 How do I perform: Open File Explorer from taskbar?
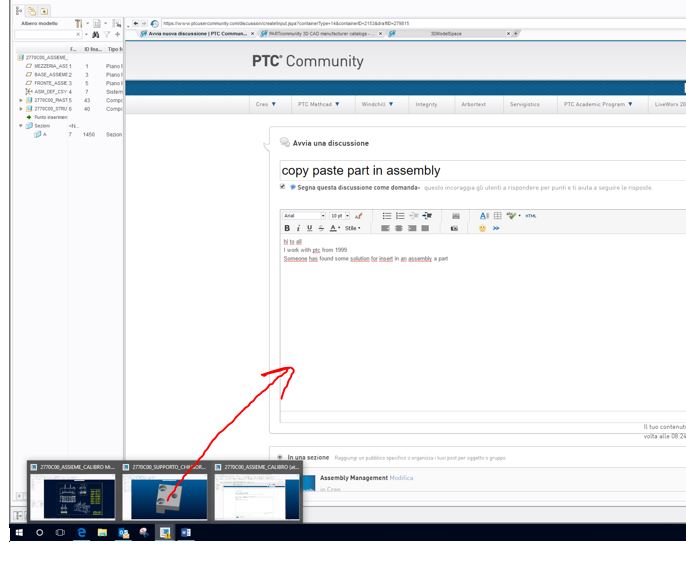(x=102, y=533)
